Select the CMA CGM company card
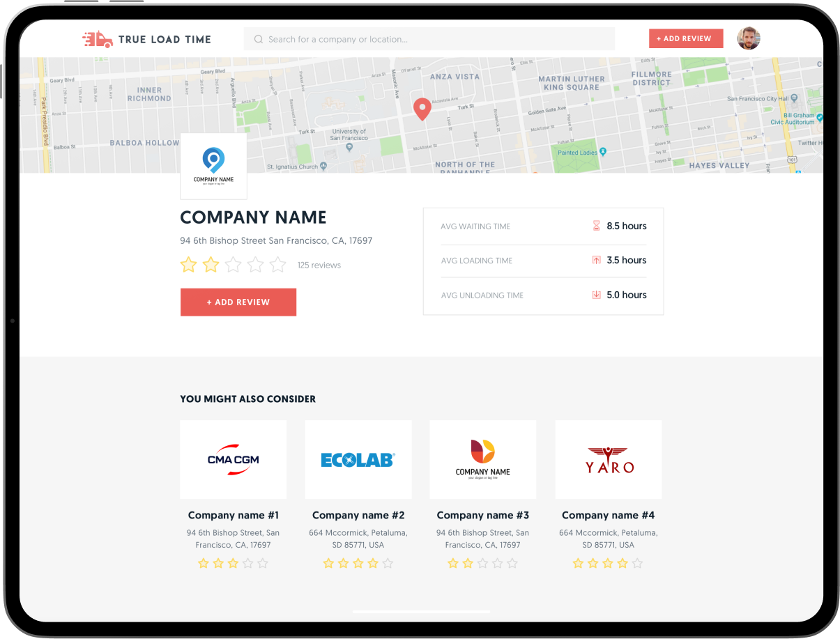 point(233,459)
